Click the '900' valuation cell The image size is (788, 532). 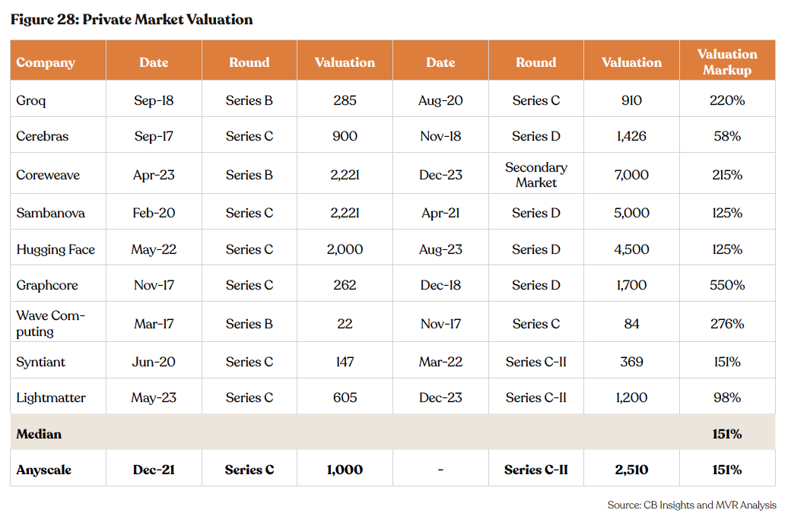pyautogui.click(x=345, y=136)
